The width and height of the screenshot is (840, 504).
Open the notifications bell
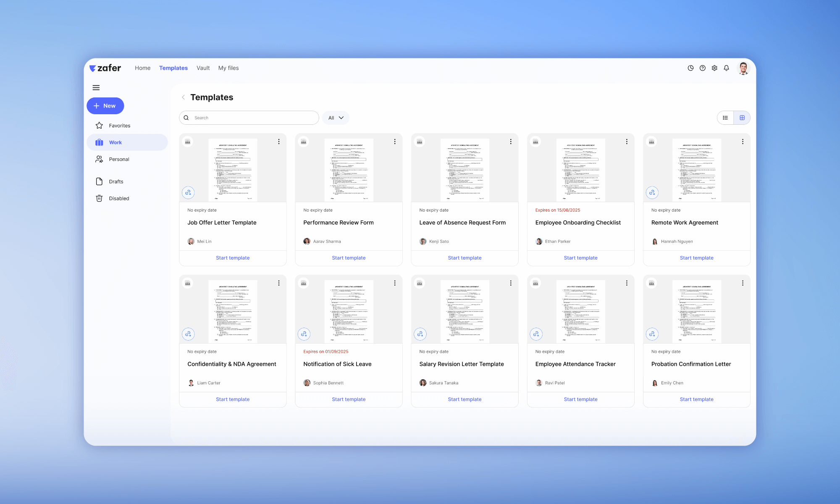(726, 68)
